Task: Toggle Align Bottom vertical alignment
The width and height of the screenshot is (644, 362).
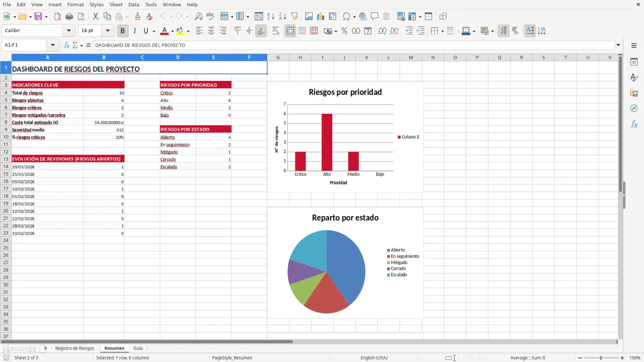Action: [x=261, y=31]
